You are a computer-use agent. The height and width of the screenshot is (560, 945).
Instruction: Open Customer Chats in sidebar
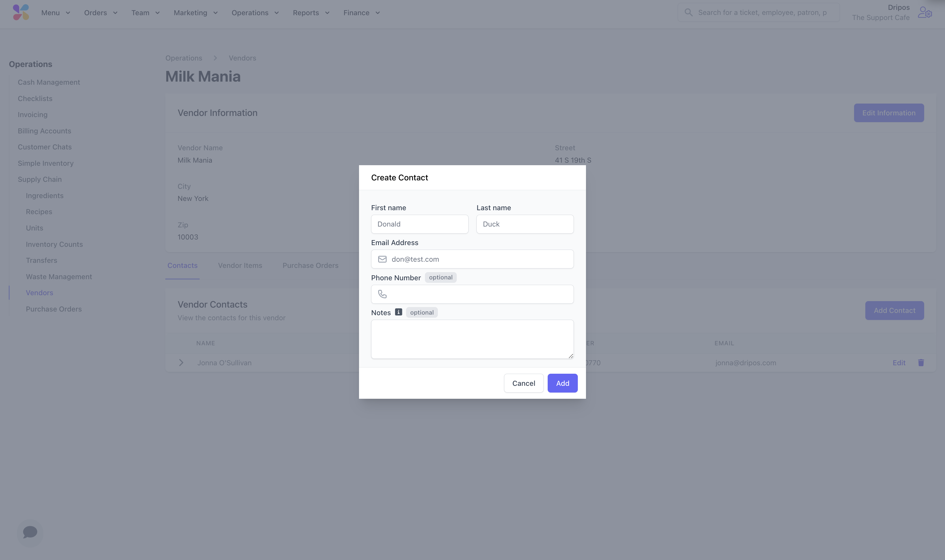click(x=44, y=147)
